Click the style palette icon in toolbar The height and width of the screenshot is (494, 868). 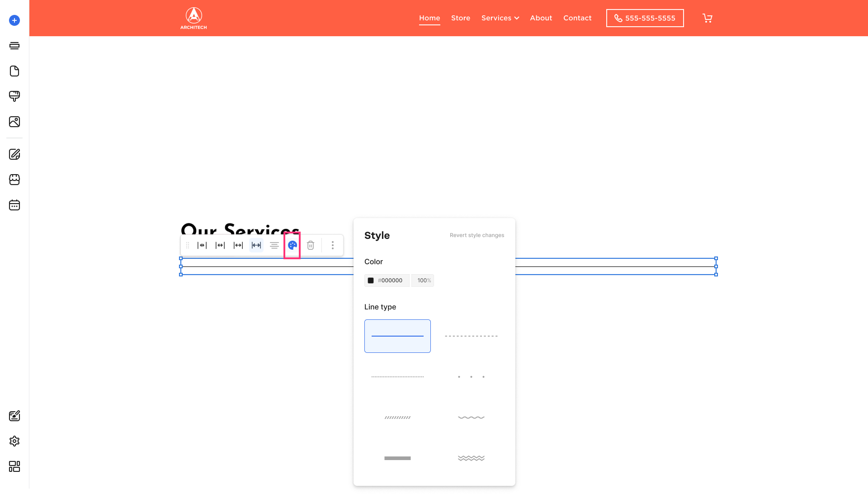292,245
